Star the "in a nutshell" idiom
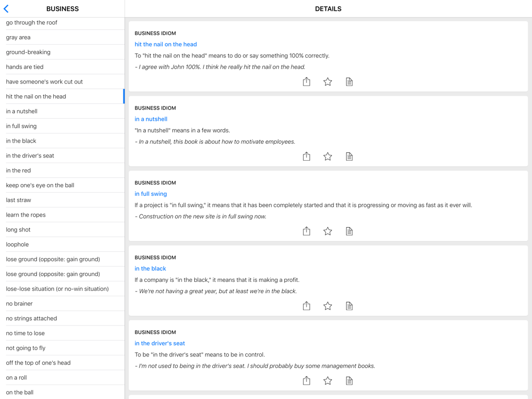The width and height of the screenshot is (532, 399). [328, 156]
